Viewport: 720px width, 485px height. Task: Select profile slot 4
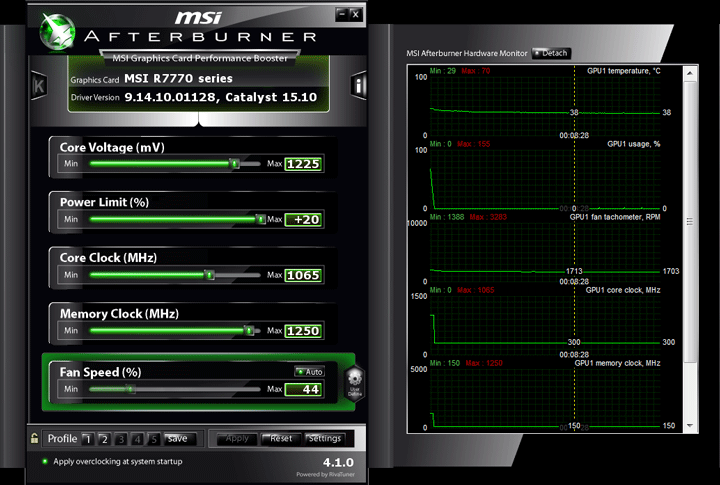137,439
